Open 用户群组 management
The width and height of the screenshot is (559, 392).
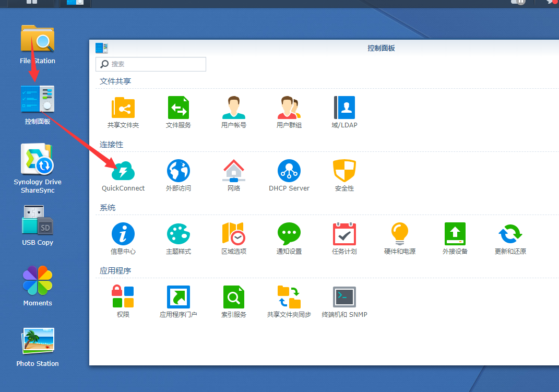289,112
